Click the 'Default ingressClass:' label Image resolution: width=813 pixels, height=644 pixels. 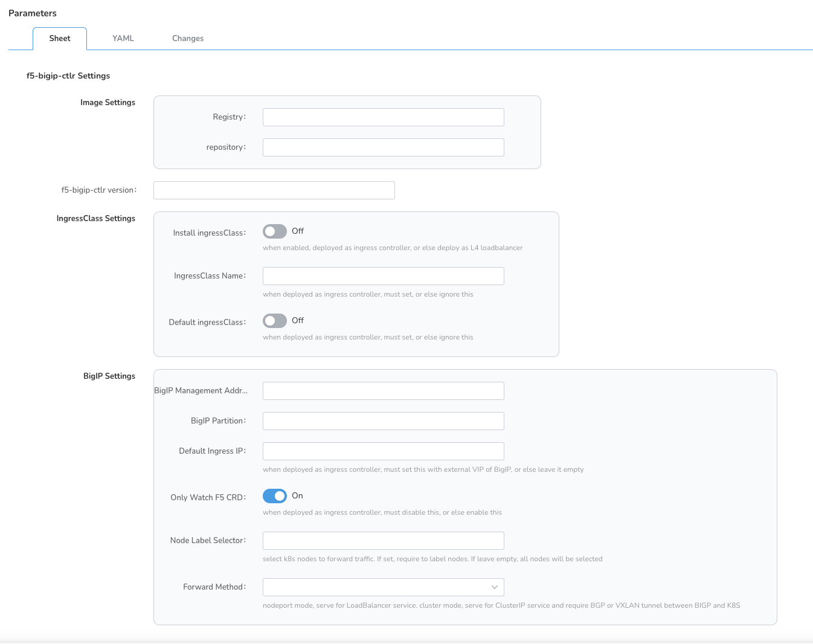(207, 323)
